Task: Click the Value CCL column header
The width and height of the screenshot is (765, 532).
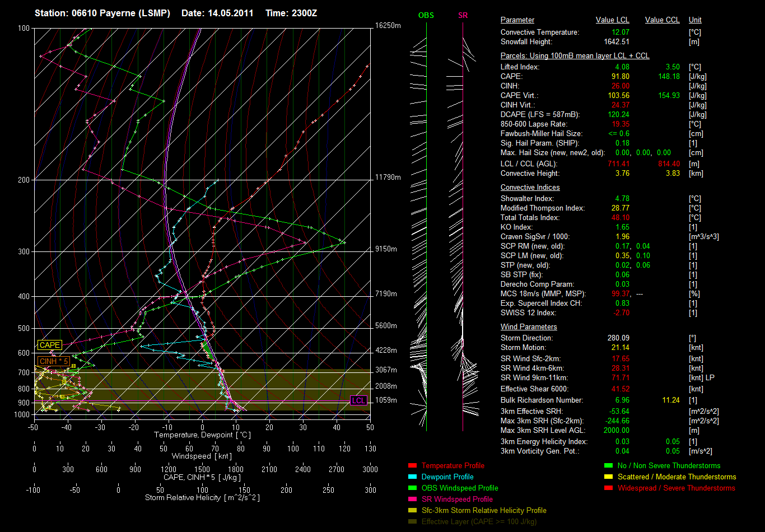Action: point(662,20)
